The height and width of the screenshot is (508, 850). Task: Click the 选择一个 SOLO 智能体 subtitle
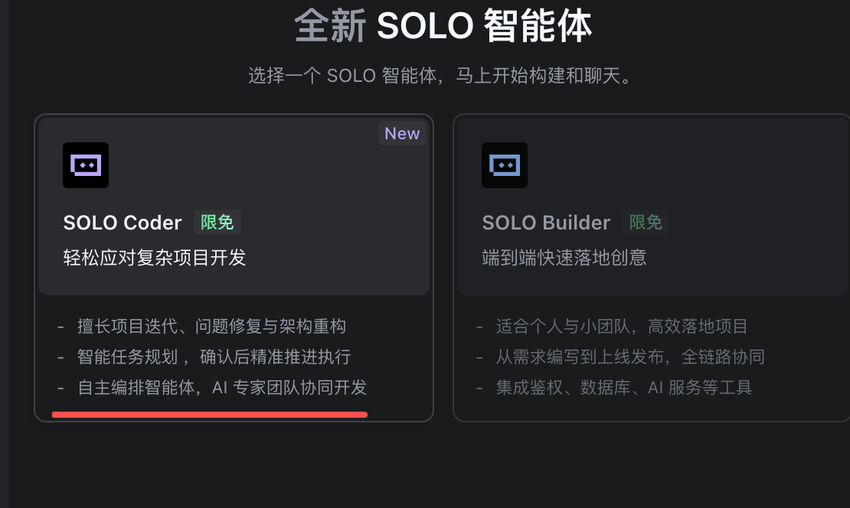[440, 76]
